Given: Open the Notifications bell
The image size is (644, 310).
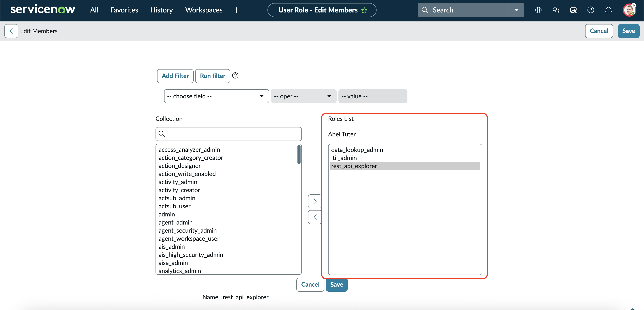Looking at the screenshot, I should 608,10.
